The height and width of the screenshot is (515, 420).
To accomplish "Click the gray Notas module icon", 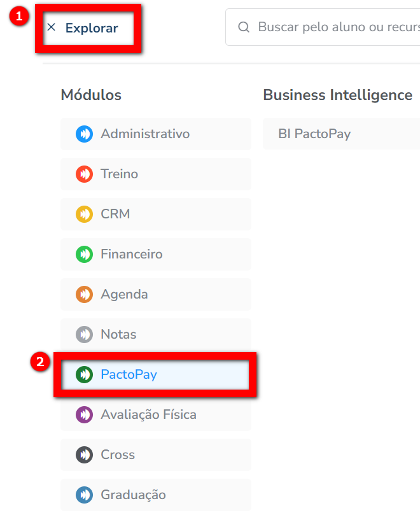I will [x=84, y=335].
